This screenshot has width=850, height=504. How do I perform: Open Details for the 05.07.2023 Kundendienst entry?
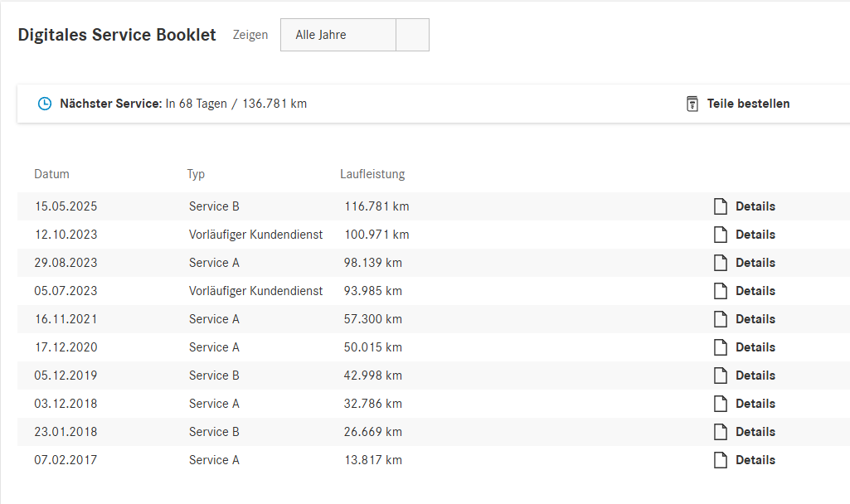(755, 291)
